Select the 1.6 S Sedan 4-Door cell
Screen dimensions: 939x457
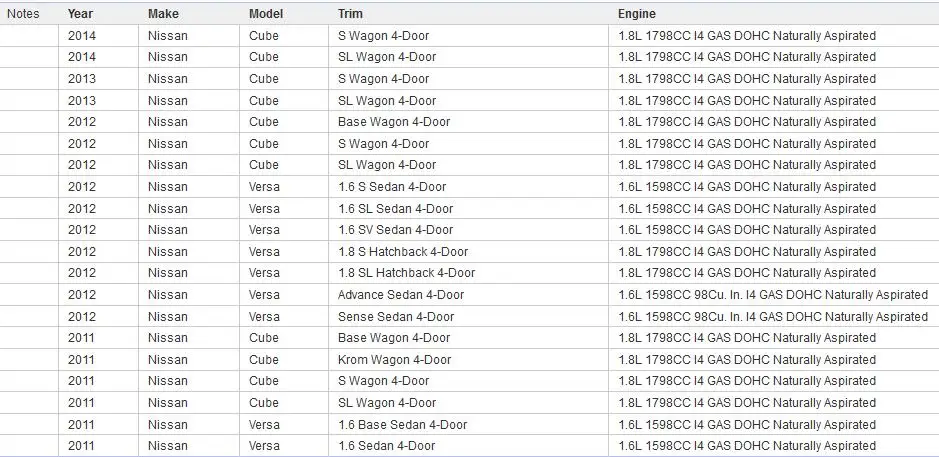(x=468, y=187)
